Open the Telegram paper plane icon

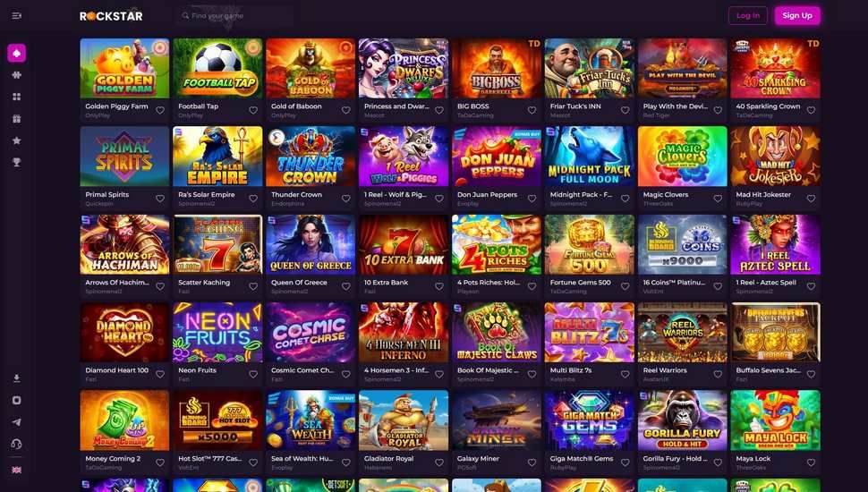click(17, 422)
